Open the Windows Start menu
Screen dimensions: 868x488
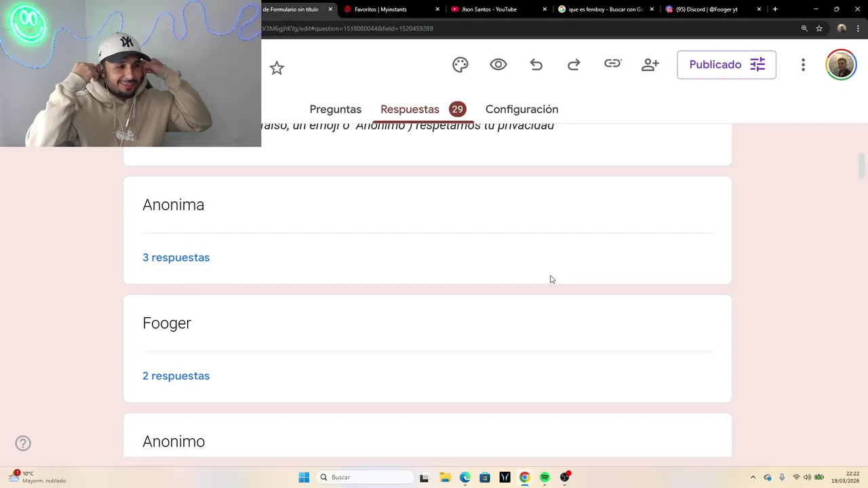click(x=304, y=477)
